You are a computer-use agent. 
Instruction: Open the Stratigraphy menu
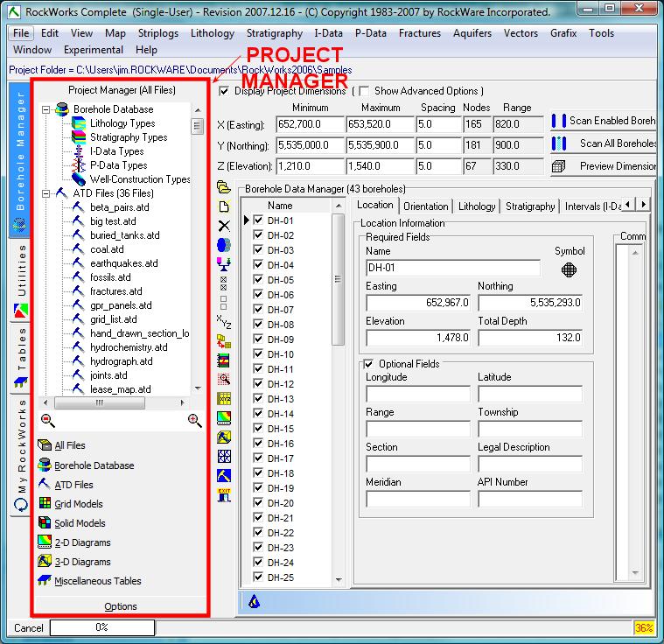pyautogui.click(x=275, y=33)
